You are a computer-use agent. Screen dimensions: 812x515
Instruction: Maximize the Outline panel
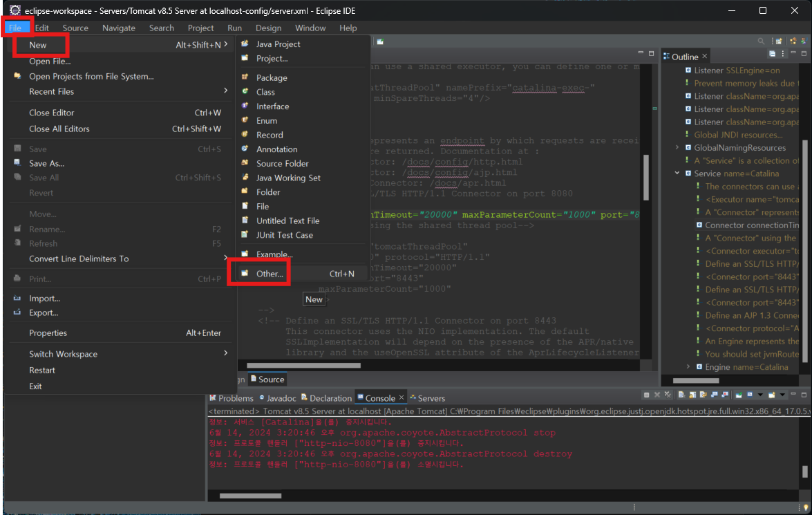pyautogui.click(x=804, y=53)
